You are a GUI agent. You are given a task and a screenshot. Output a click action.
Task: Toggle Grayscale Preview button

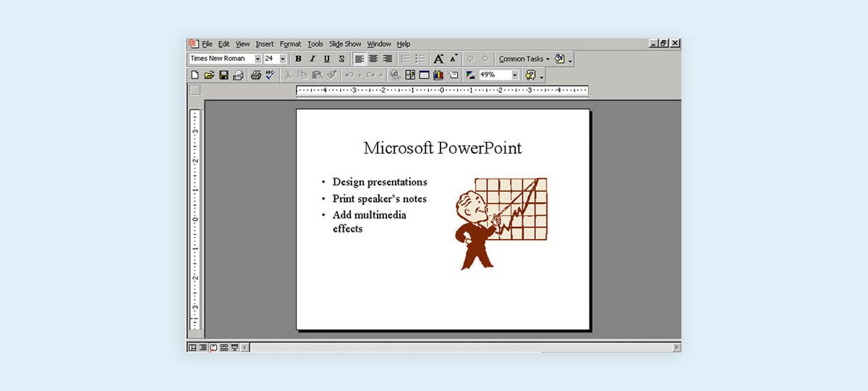point(471,75)
